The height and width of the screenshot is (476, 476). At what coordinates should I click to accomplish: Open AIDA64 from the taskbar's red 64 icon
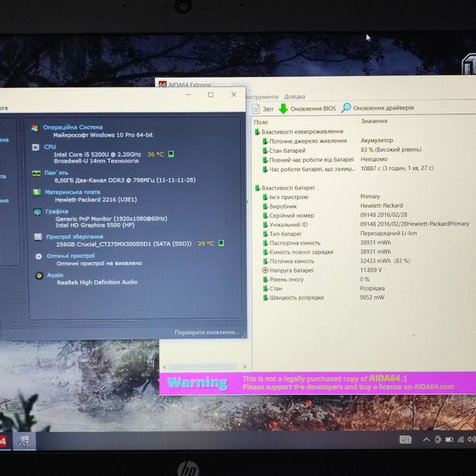(x=3, y=441)
